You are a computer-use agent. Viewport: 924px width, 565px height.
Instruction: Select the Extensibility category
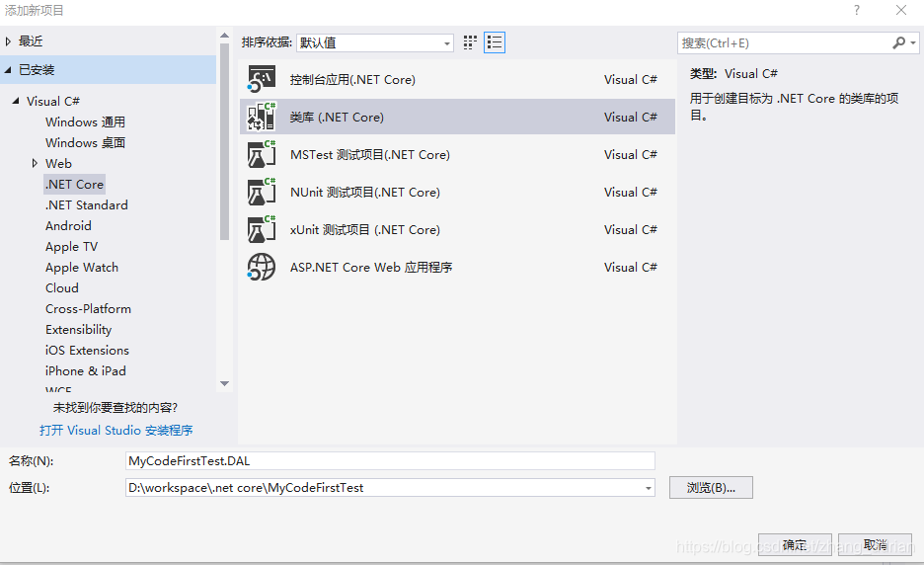point(78,330)
